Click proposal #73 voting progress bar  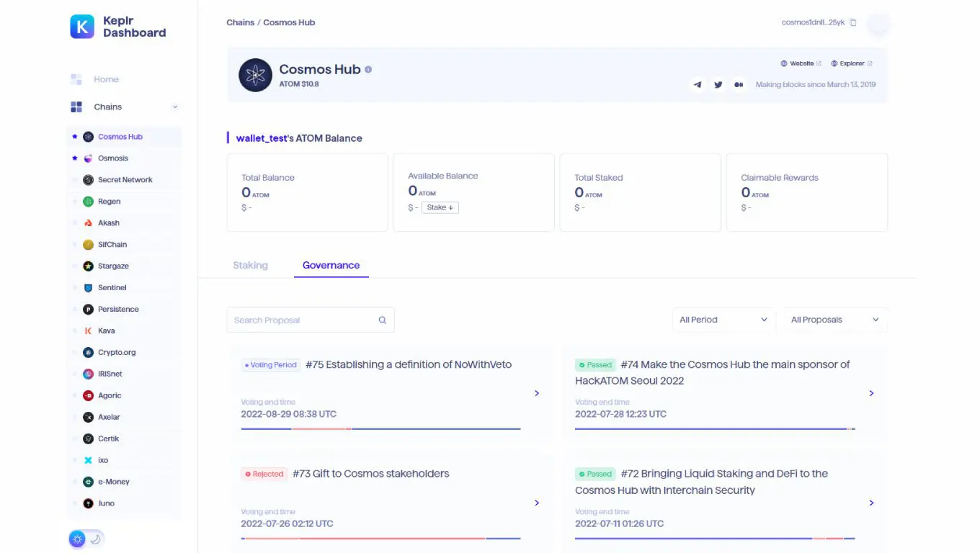(380, 538)
